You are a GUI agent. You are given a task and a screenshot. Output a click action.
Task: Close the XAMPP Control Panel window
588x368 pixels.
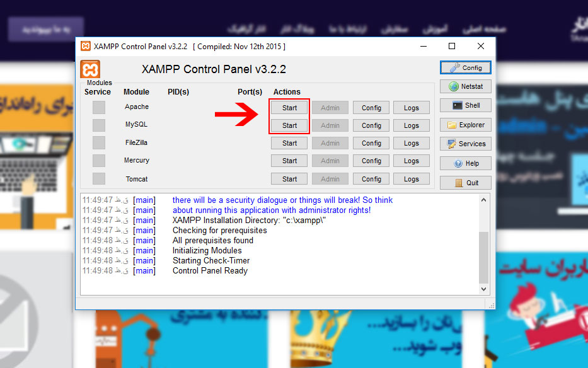481,46
